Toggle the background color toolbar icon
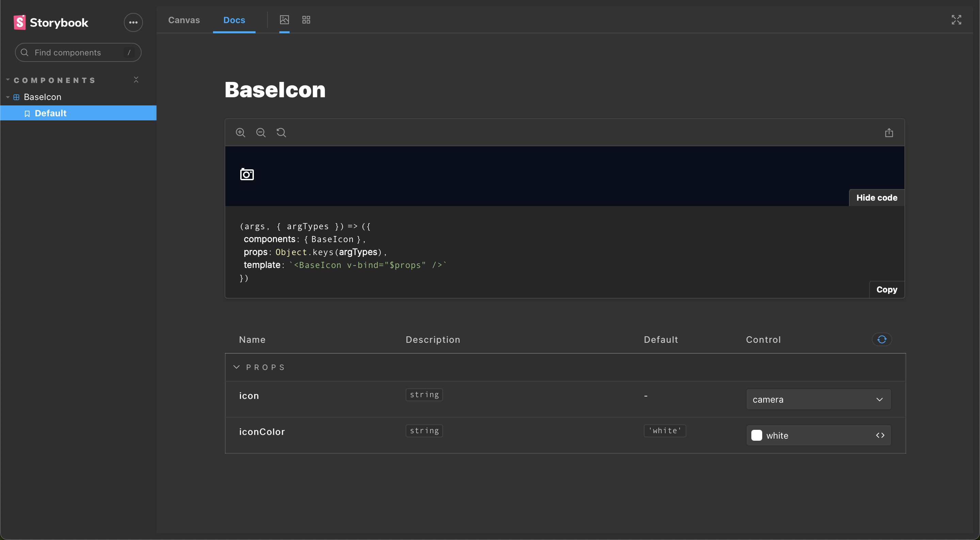Image resolution: width=980 pixels, height=540 pixels. [284, 20]
